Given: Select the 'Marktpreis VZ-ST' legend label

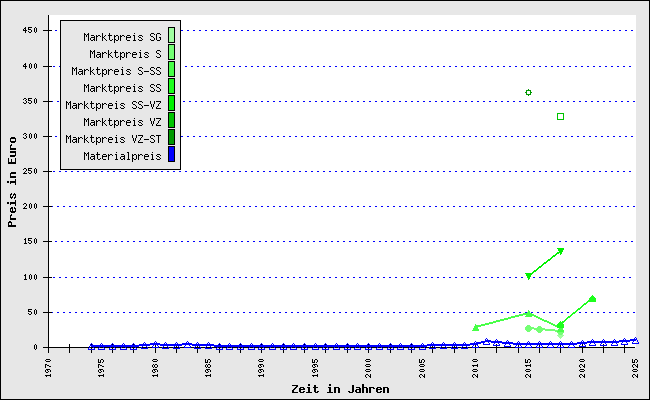Looking at the screenshot, I should pyautogui.click(x=113, y=139).
